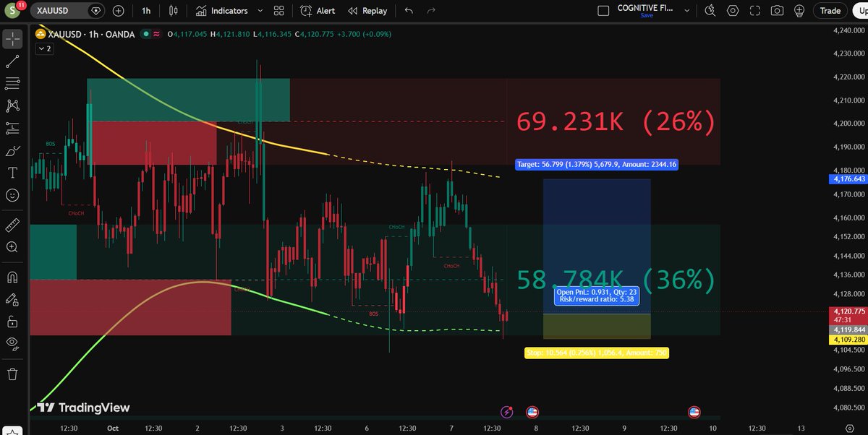Viewport: 868px width, 435px height.
Task: Open the 1h timeframe selector
Action: point(146,11)
